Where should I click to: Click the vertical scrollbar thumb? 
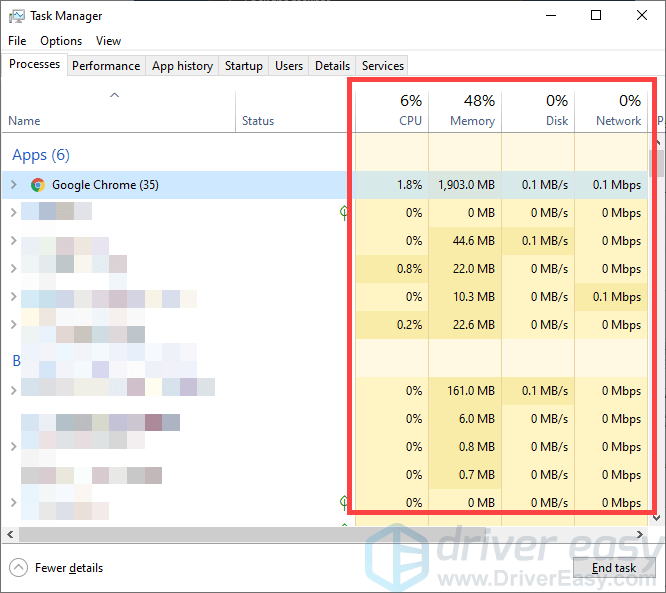[x=657, y=163]
